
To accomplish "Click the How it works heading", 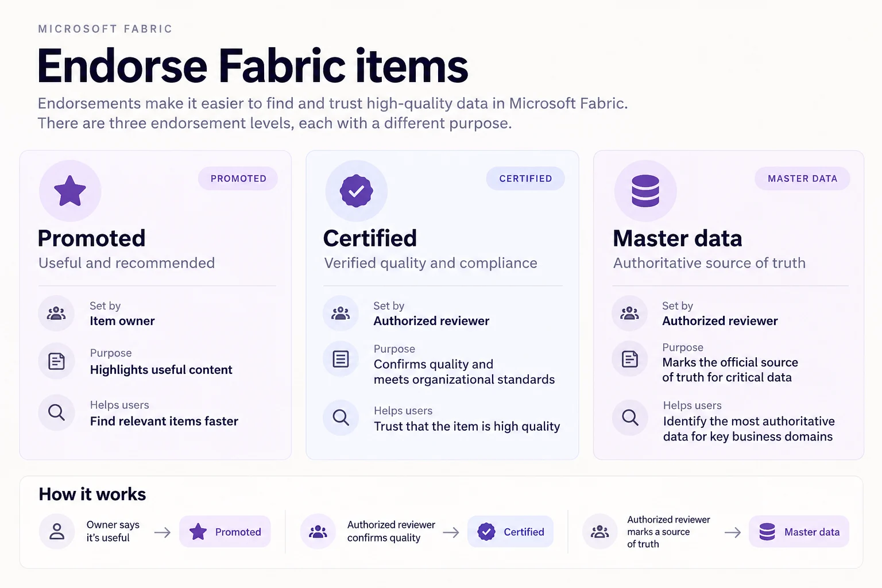I will (92, 494).
